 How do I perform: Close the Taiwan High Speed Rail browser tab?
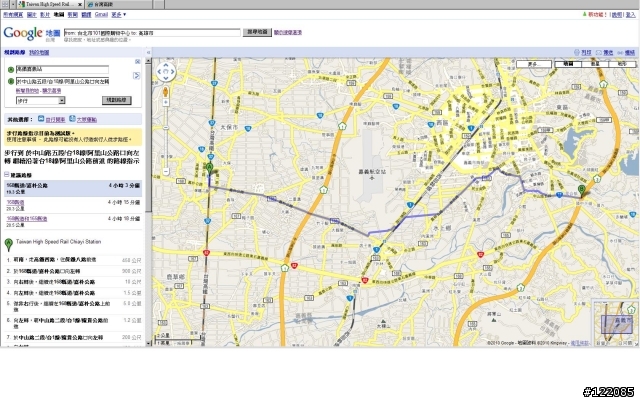click(x=79, y=4)
